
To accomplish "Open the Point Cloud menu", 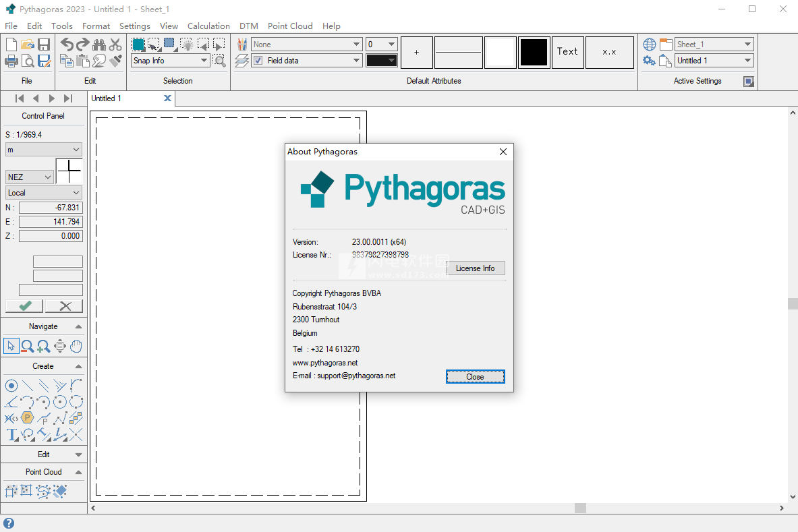I will (x=290, y=26).
